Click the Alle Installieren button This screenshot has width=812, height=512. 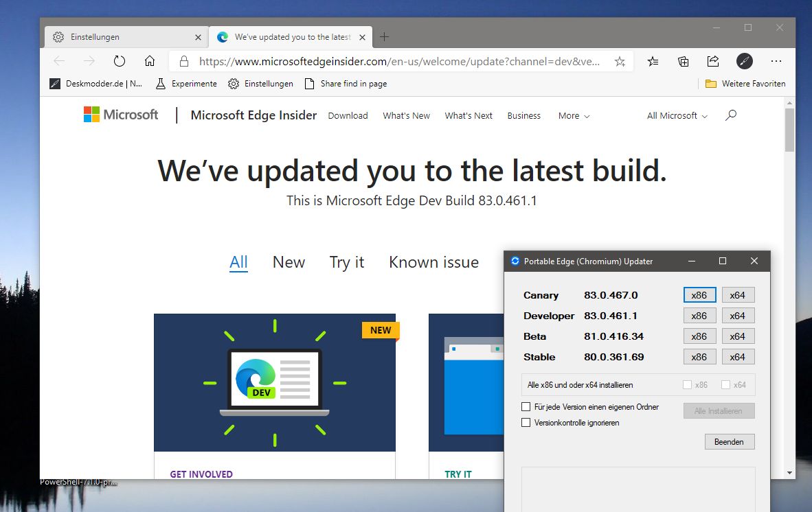(719, 410)
